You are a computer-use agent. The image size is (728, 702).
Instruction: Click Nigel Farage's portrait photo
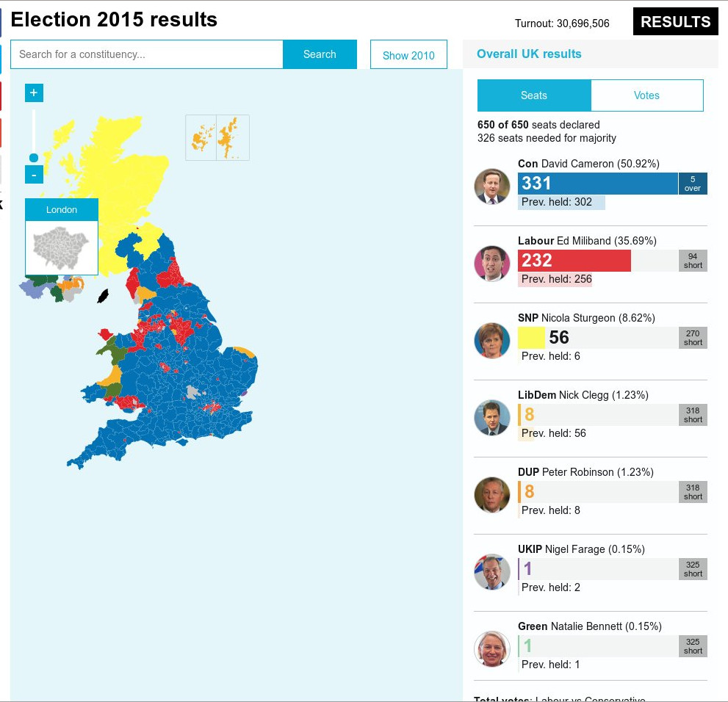(492, 572)
